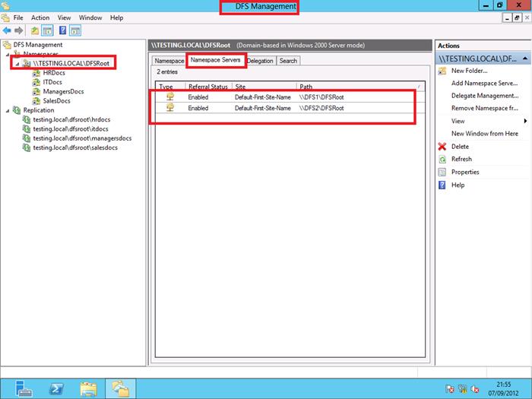Click the ManagersDocs folder icon
This screenshot has width=532, height=399.
[x=36, y=92]
